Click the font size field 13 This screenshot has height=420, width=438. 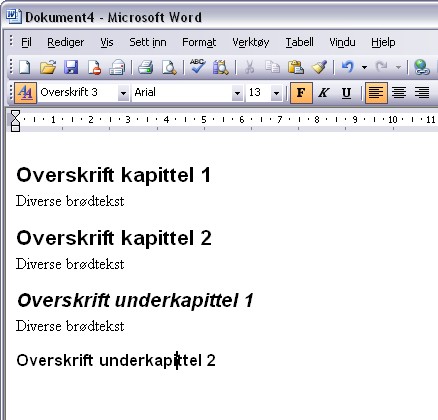click(x=258, y=93)
